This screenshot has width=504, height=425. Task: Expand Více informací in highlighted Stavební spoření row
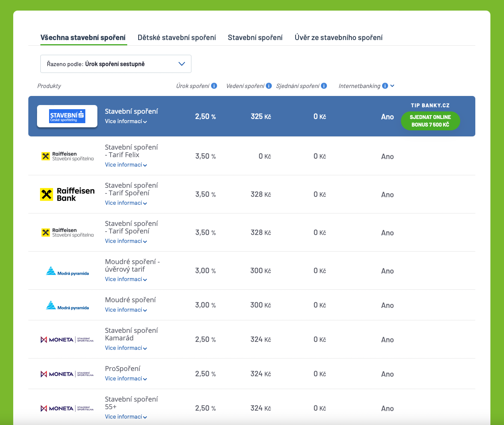[x=126, y=121]
